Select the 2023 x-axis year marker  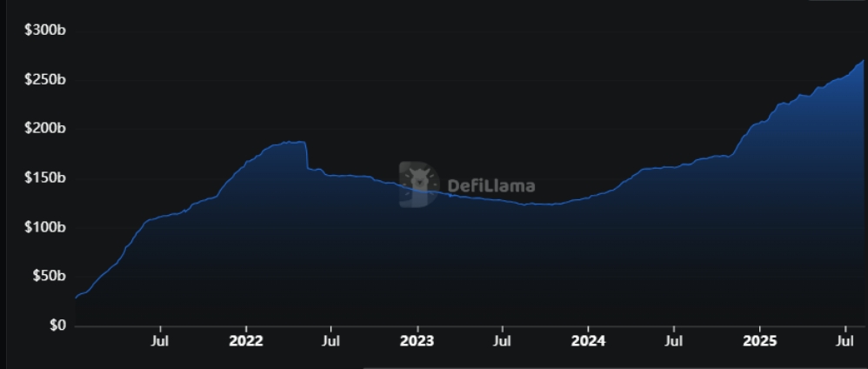click(417, 341)
